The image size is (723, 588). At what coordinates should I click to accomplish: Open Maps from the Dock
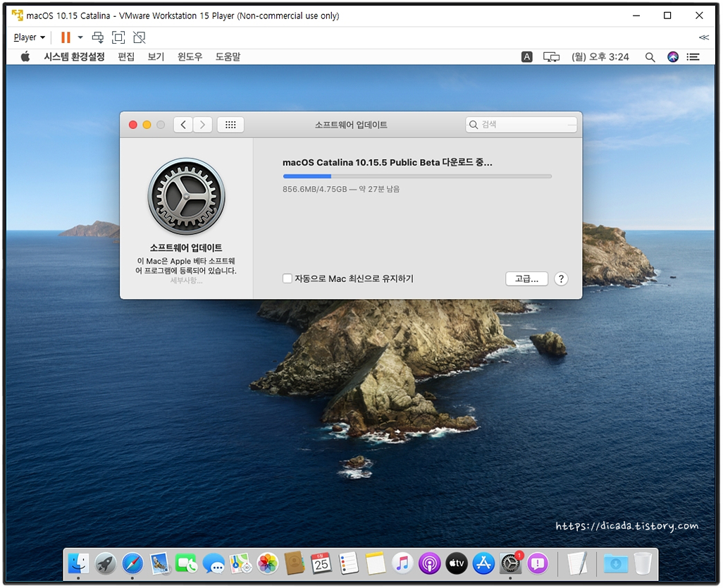(240, 563)
